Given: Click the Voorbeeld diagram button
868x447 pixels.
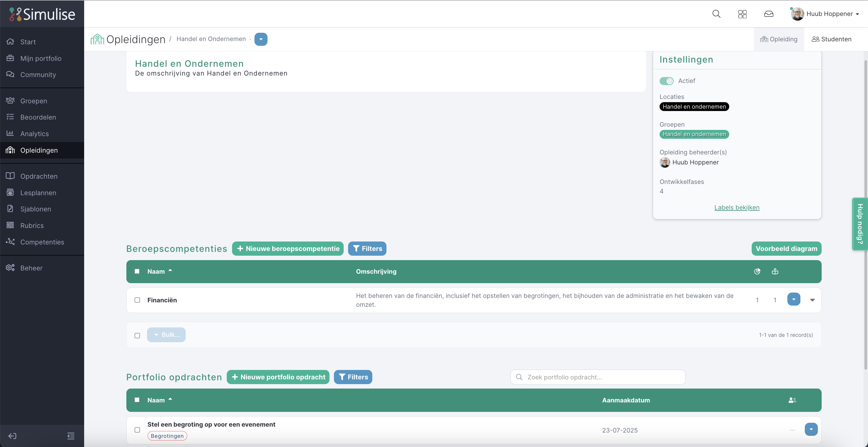Looking at the screenshot, I should (786, 249).
